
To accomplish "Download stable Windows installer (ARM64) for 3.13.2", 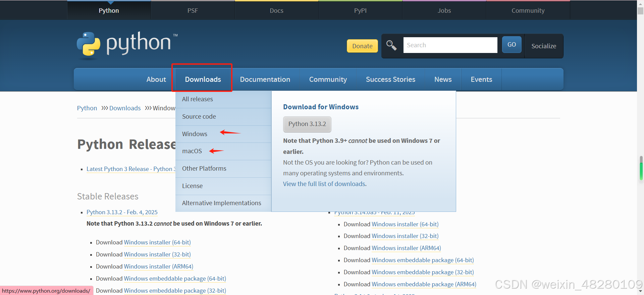I will [159, 267].
